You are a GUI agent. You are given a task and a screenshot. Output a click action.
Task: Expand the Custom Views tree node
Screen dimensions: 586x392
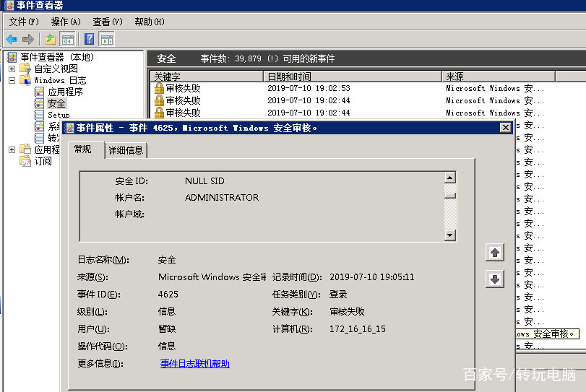coord(12,69)
